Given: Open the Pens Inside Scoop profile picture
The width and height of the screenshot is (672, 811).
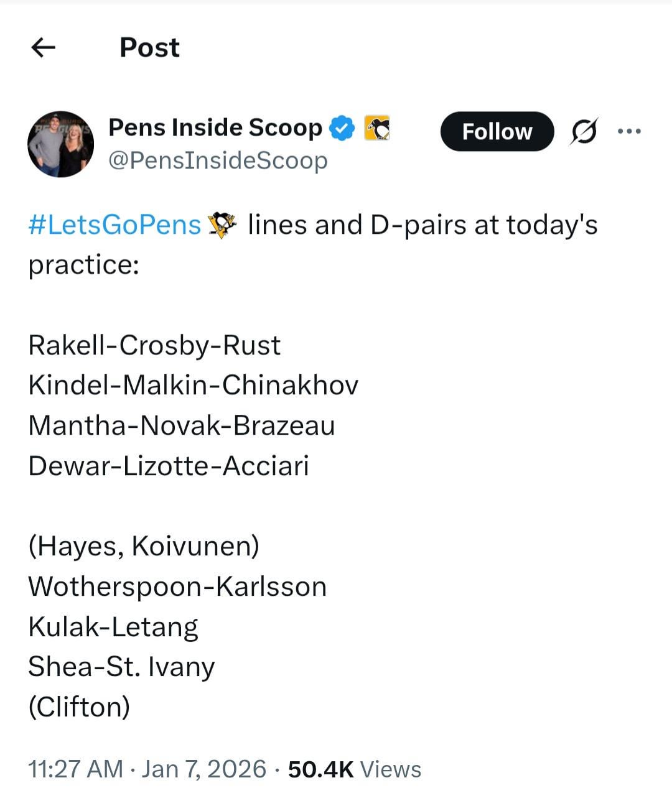Looking at the screenshot, I should tap(60, 144).
